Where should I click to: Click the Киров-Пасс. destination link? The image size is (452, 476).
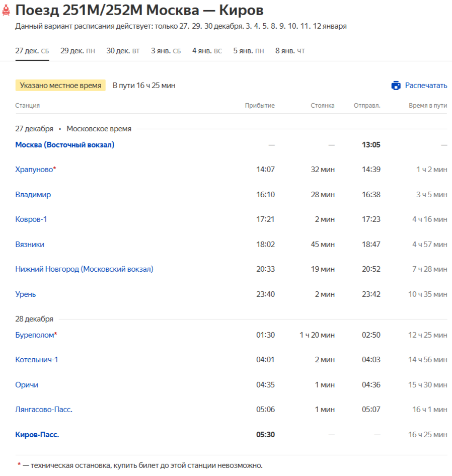37,435
